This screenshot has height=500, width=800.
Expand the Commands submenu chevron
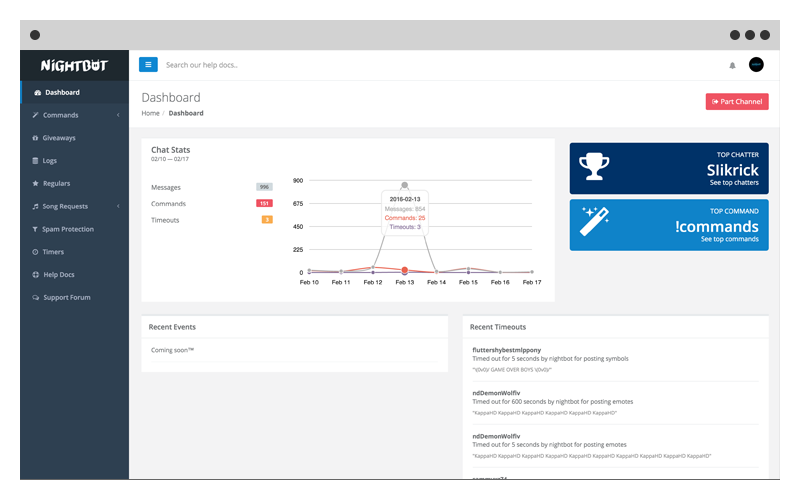(x=118, y=115)
